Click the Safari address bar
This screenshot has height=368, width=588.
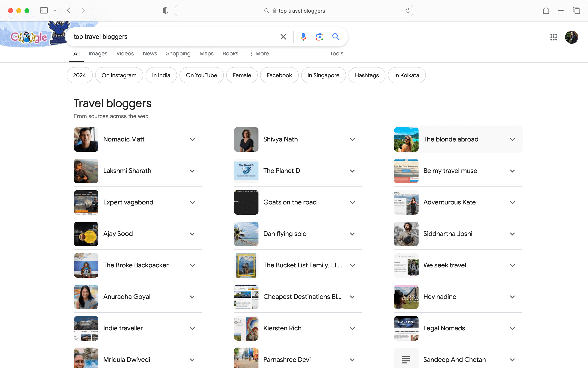[x=294, y=11]
